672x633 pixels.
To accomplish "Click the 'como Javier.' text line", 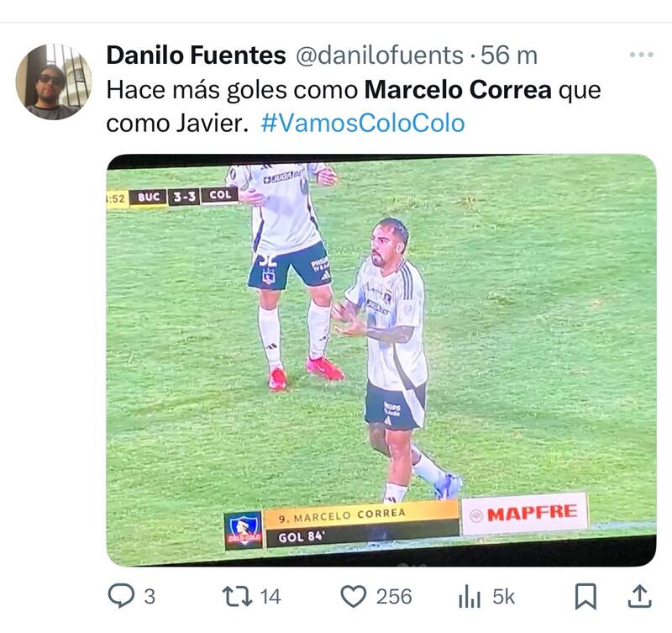I will (177, 124).
